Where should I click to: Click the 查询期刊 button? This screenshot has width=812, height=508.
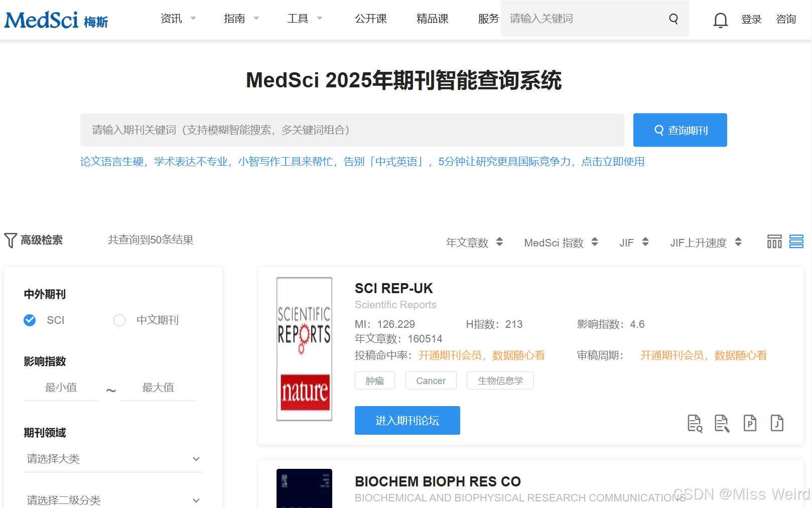point(680,130)
